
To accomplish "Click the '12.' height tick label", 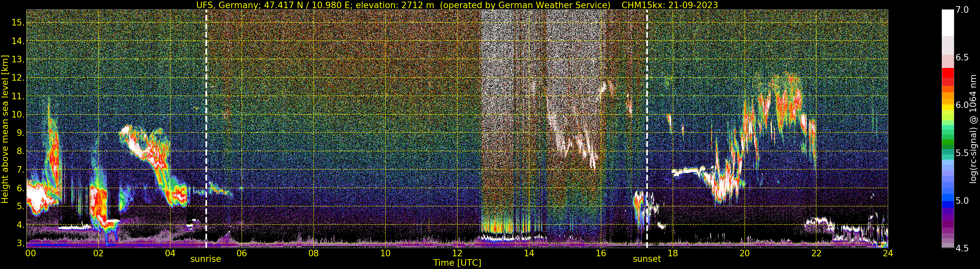I will tap(18, 78).
